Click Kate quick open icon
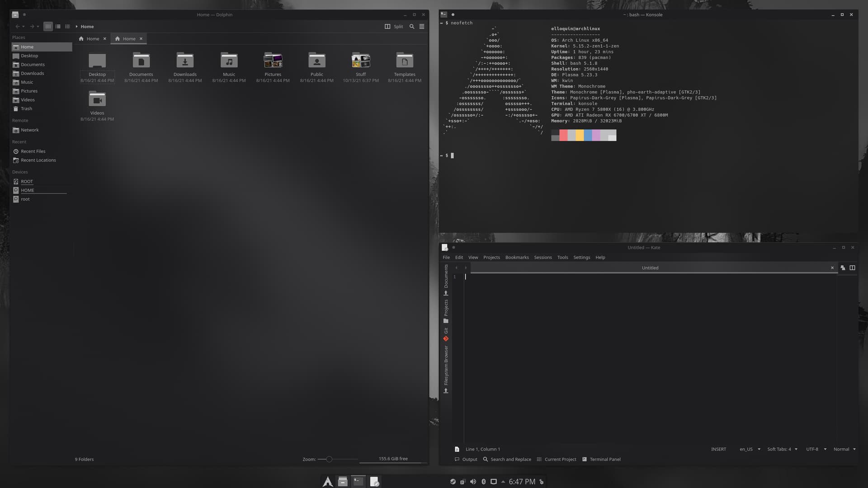Screen dimensions: 868x488 pyautogui.click(x=843, y=268)
